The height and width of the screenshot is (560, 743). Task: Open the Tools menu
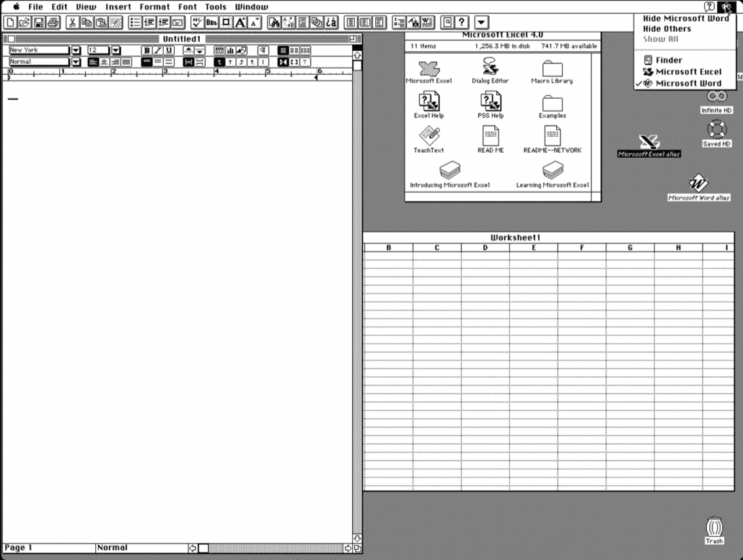216,6
